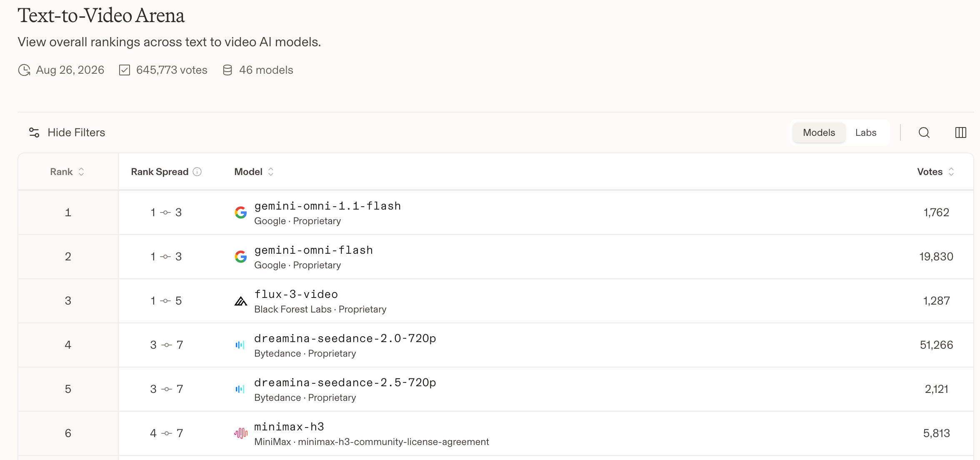The width and height of the screenshot is (980, 460).
Task: Click the 46 models text
Action: 266,70
